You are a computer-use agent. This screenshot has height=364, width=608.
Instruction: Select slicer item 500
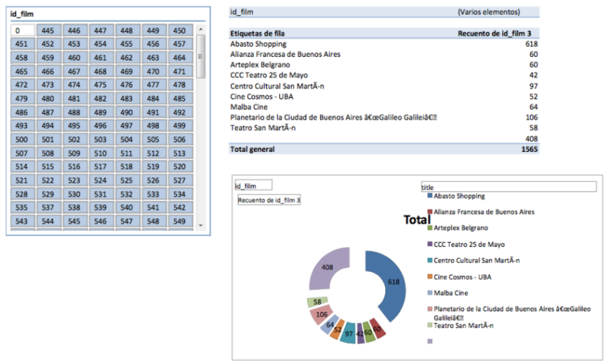[x=22, y=139]
